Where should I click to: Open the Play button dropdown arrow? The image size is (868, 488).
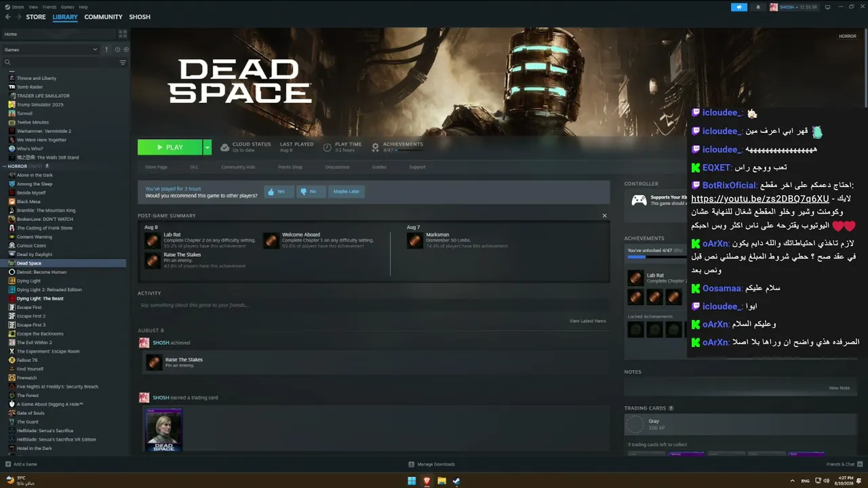[208, 147]
